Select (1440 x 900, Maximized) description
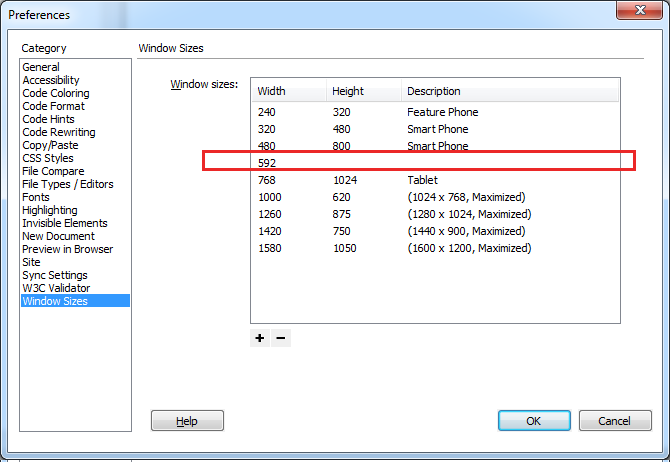 tap(466, 231)
